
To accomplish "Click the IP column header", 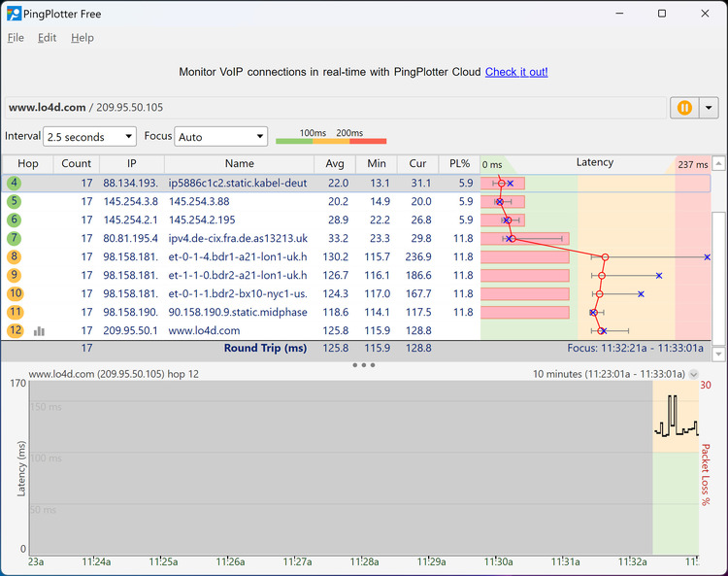I will [x=132, y=163].
